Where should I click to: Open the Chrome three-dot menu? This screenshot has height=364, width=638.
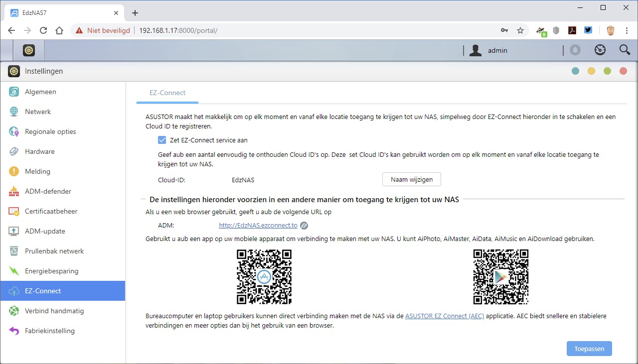coord(626,30)
